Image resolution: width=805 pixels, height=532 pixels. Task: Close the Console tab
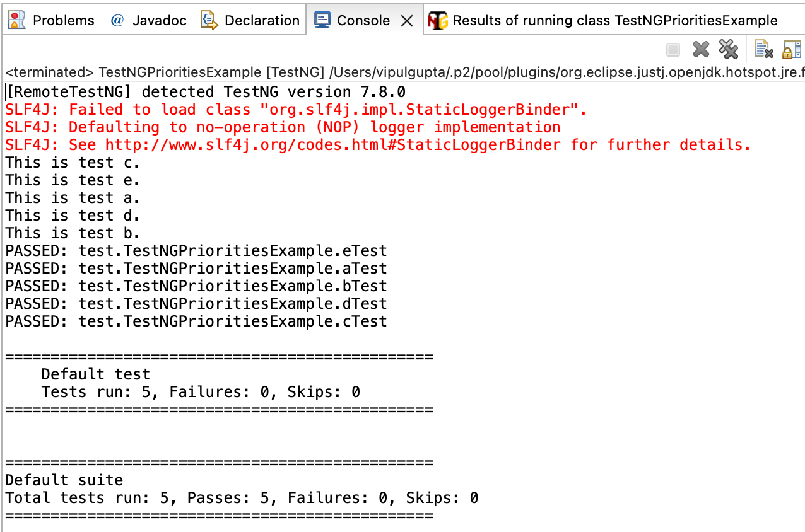(407, 21)
